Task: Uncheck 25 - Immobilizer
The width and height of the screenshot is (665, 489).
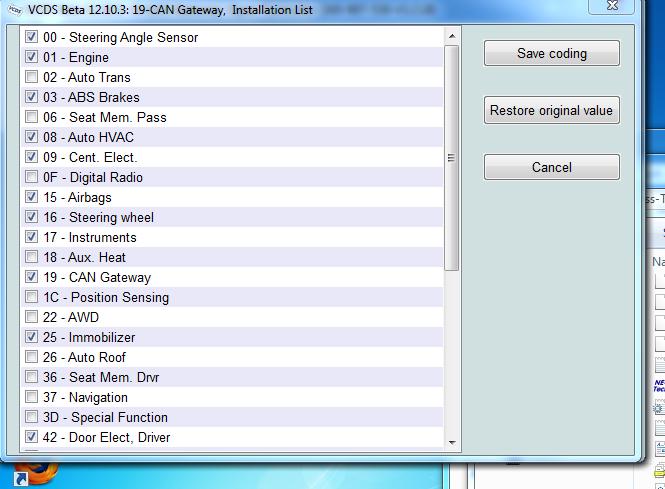Action: (31, 336)
